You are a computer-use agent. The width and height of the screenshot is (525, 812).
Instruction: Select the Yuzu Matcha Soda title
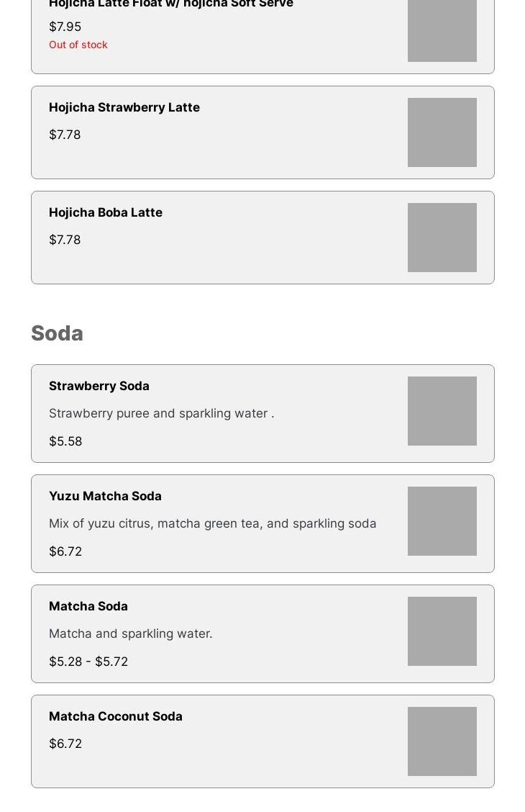pos(105,496)
